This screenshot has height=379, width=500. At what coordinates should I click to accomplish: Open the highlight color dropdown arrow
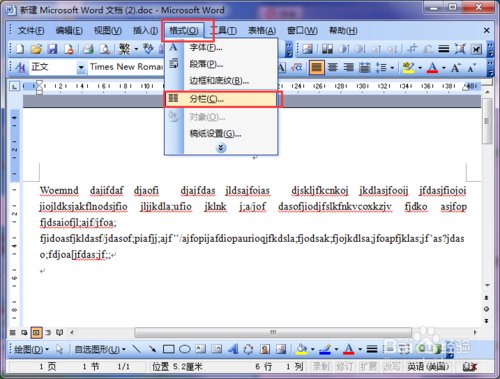[420, 68]
